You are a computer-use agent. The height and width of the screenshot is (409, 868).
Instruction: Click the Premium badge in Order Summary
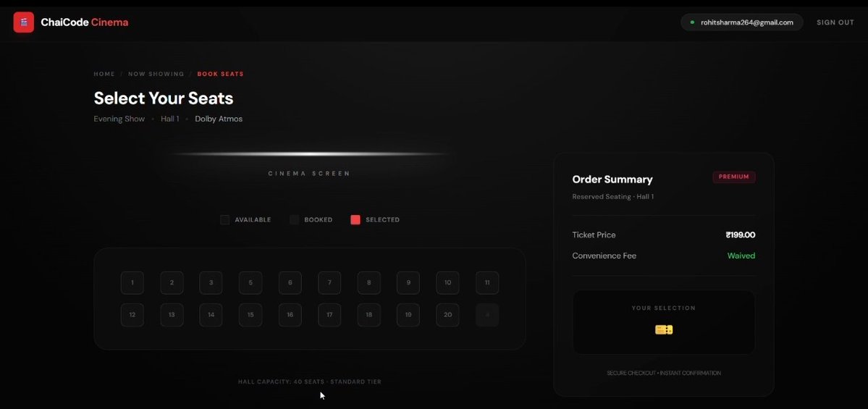pos(734,177)
